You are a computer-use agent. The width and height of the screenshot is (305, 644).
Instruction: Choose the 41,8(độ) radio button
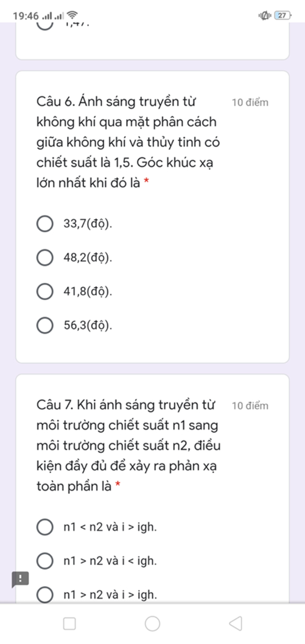click(x=45, y=292)
